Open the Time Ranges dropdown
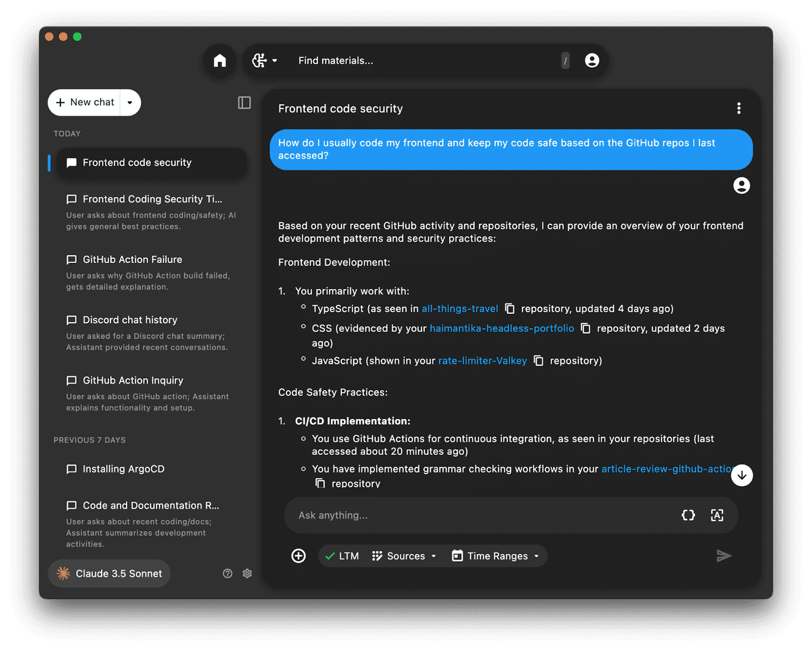Viewport: 812px width, 651px height. coord(496,556)
